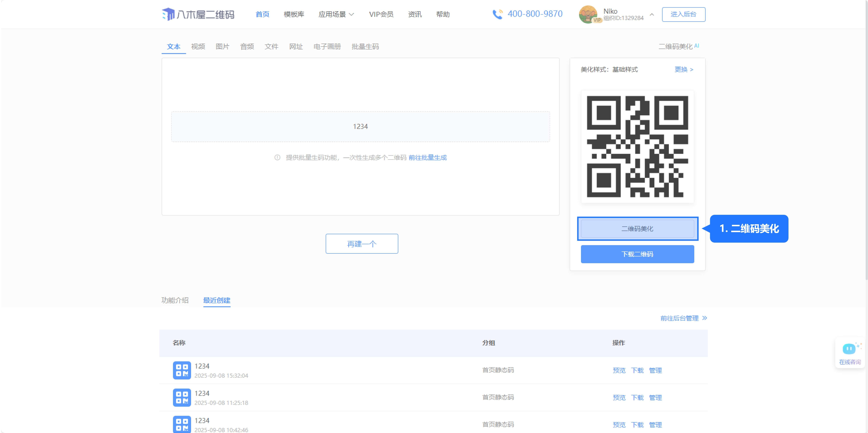Click the QR icon of second 1234 record
Screen dimensions: 868x433
coord(182,397)
